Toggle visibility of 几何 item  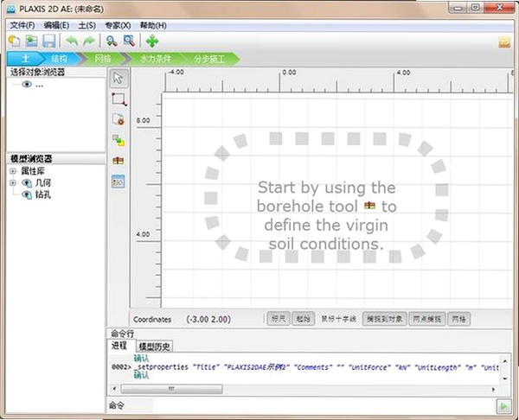tap(27, 183)
